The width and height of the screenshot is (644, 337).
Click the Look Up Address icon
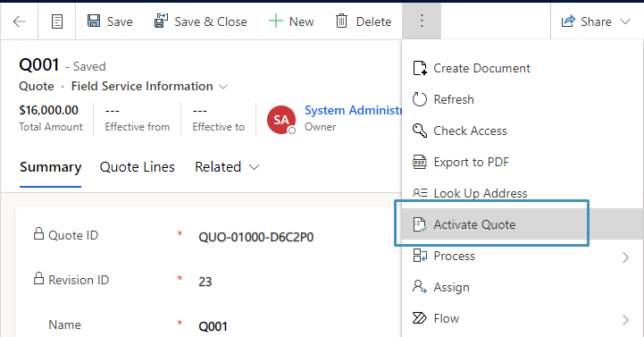click(x=420, y=193)
